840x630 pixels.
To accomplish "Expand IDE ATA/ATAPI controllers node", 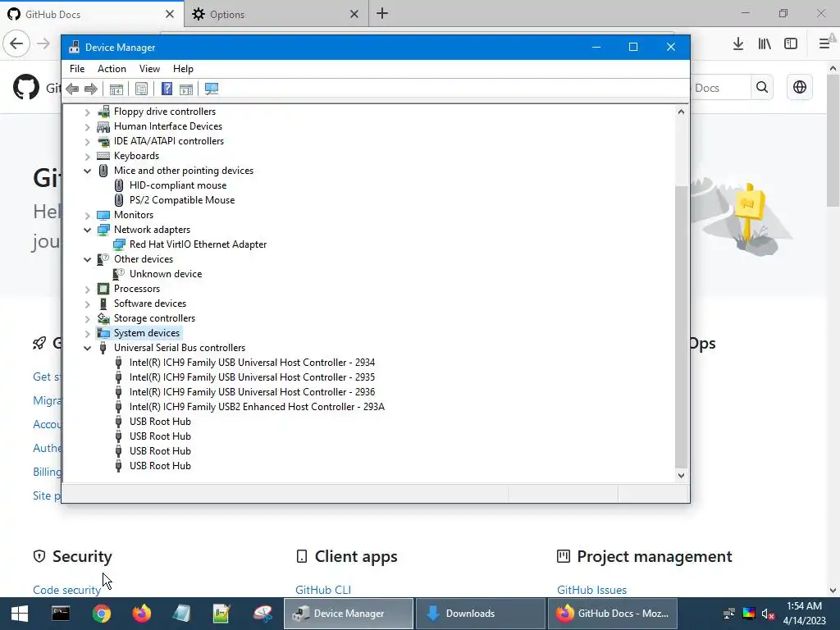I will click(x=87, y=141).
